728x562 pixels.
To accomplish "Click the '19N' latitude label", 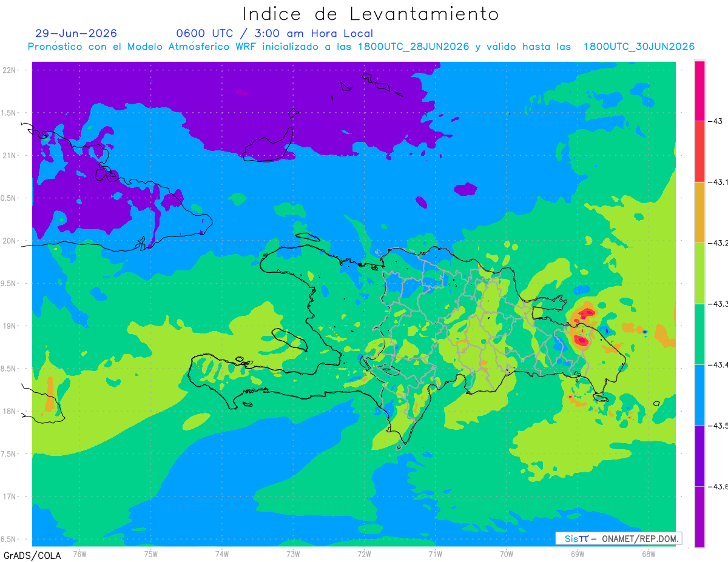I will pos(10,326).
